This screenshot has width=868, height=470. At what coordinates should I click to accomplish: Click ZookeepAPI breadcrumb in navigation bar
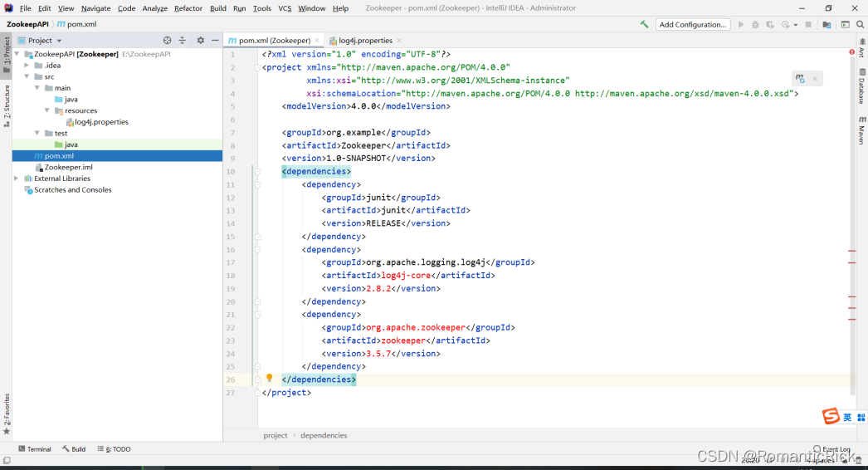tap(27, 24)
